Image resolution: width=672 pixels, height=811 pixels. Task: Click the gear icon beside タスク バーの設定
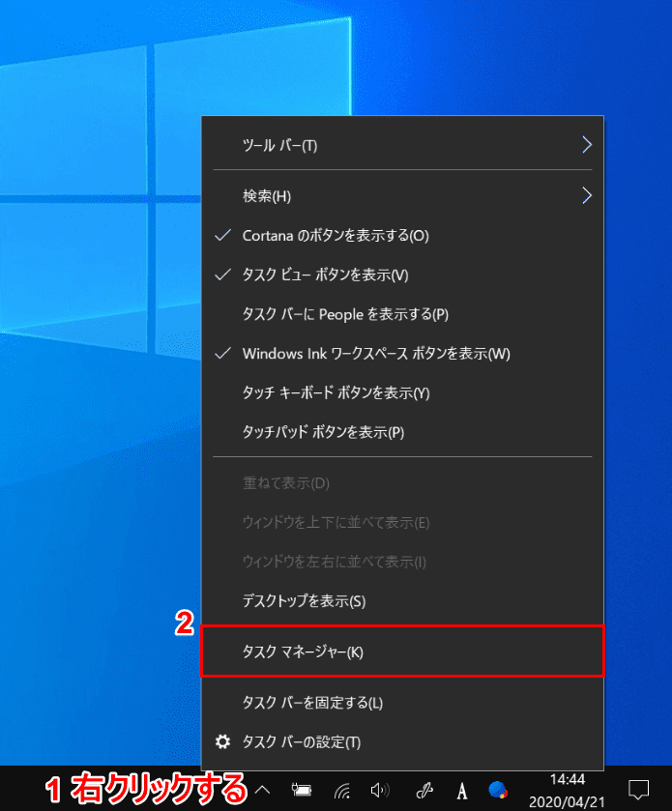pos(223,741)
